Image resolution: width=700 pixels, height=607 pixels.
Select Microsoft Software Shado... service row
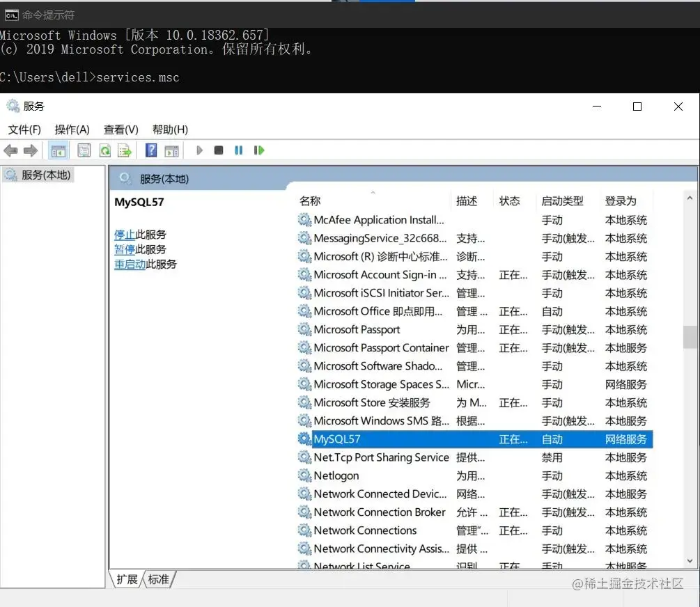coord(475,366)
